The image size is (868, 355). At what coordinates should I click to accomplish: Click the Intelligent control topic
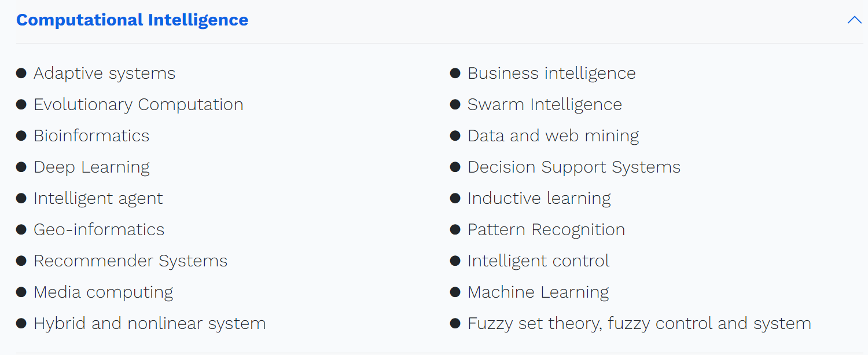click(539, 261)
